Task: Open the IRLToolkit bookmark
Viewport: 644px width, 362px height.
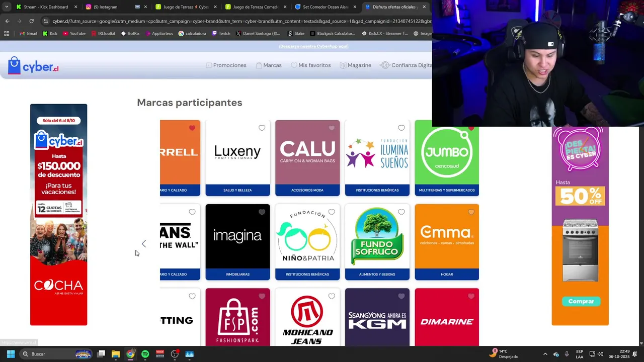Action: (x=103, y=34)
